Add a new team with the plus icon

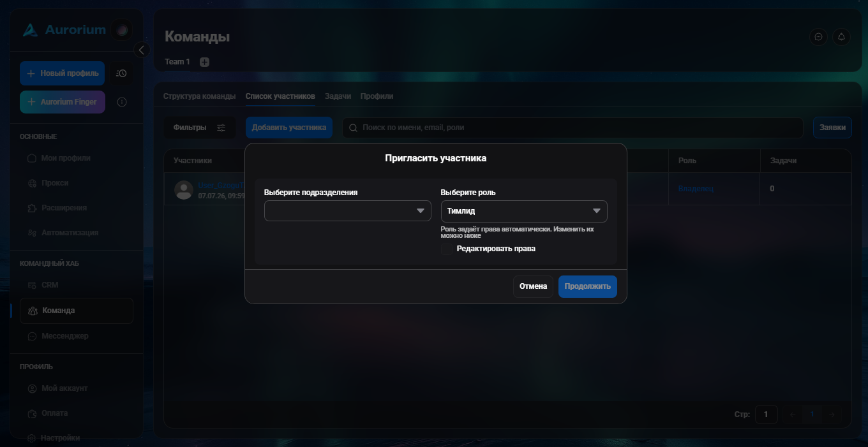click(x=204, y=62)
